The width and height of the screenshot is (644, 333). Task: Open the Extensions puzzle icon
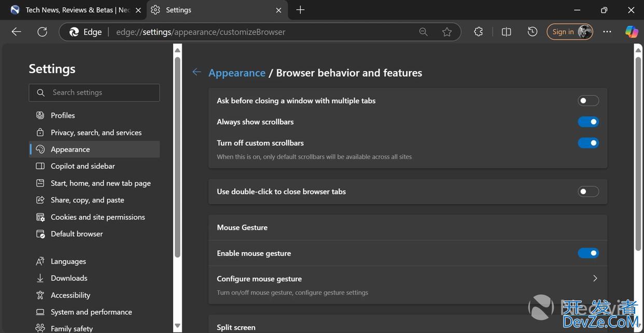[x=478, y=32]
